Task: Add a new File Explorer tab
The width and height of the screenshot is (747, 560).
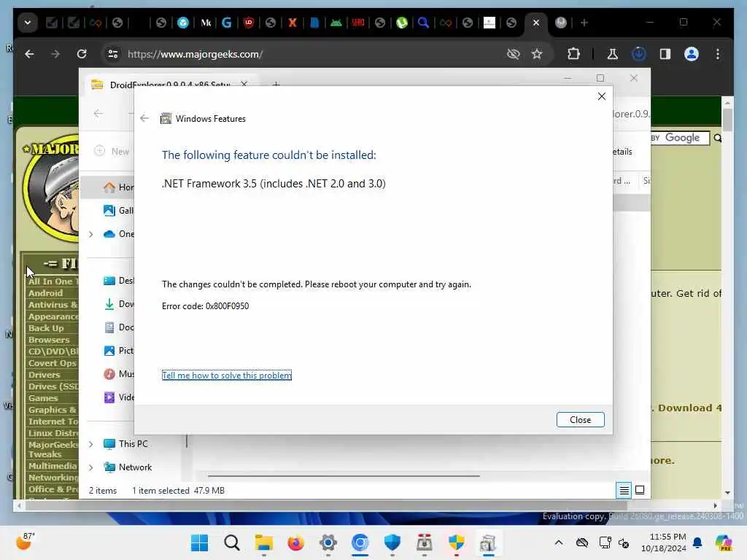Action: pyautogui.click(x=276, y=85)
